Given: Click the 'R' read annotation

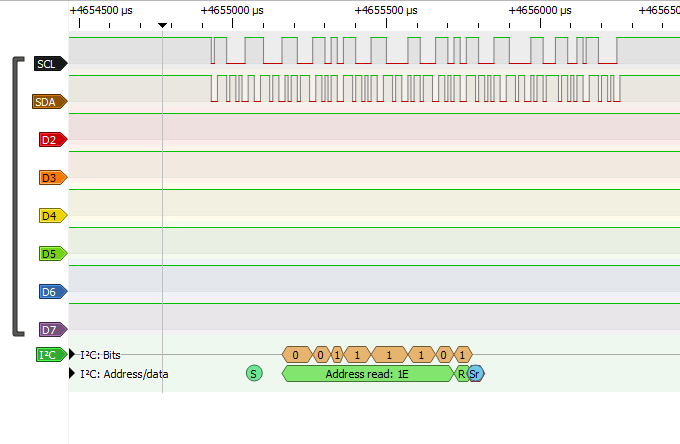Looking at the screenshot, I should [461, 374].
